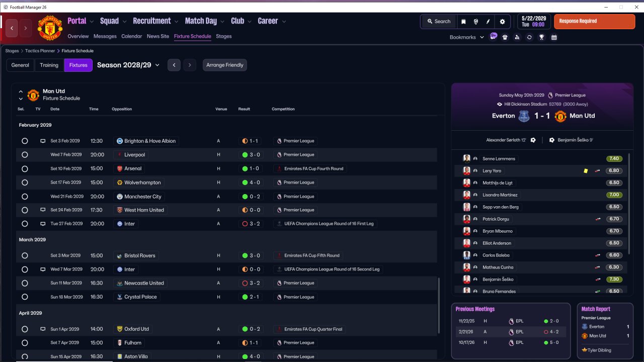
Task: Click the goal ball icon by Šeško
Action: click(x=552, y=140)
